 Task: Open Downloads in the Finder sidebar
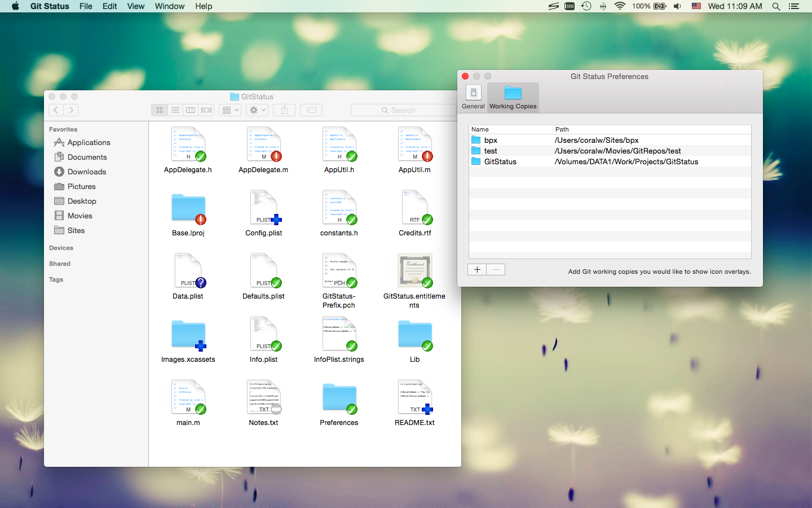coord(80,172)
